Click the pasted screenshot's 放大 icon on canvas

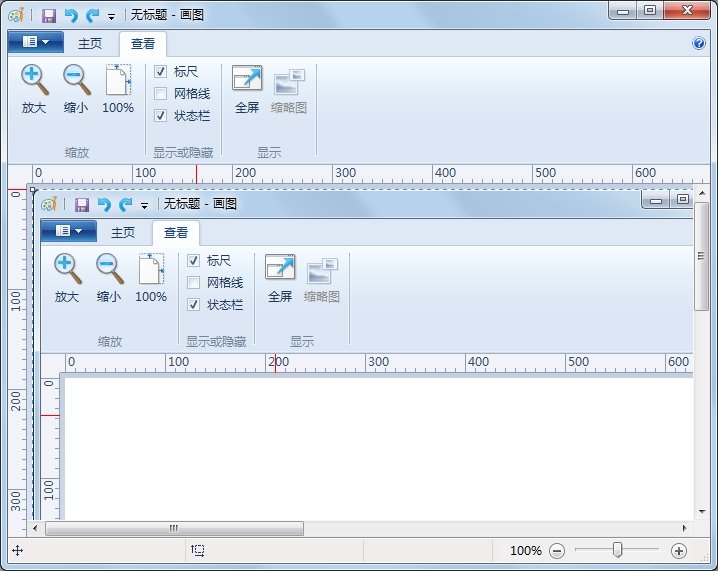pyautogui.click(x=68, y=268)
